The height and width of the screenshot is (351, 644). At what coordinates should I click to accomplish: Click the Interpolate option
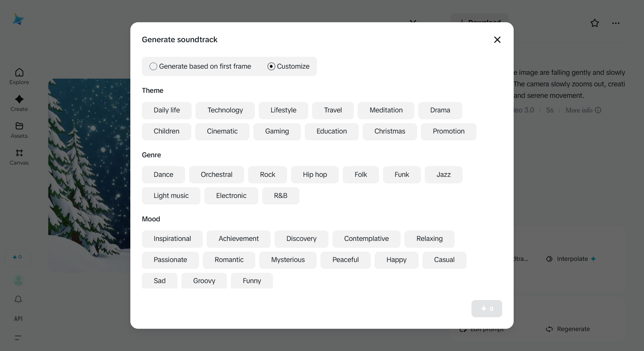point(572,259)
